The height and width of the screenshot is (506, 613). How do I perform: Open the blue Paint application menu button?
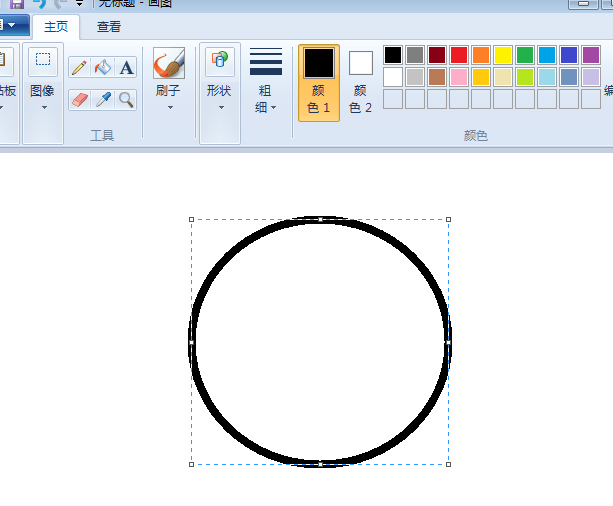click(13, 25)
